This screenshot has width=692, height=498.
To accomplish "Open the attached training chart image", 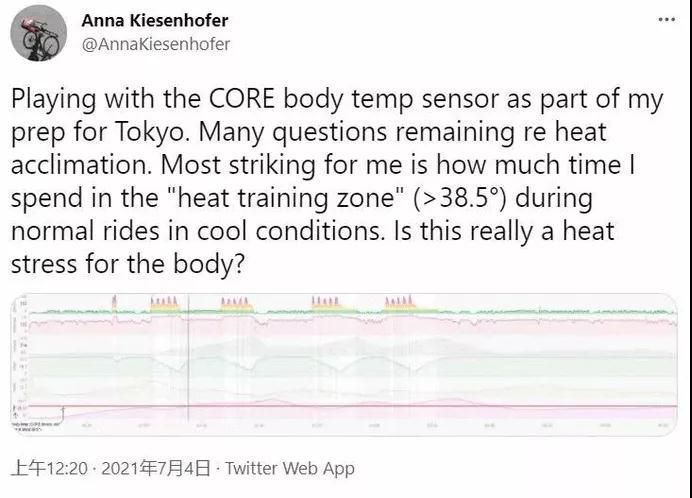I will 344,364.
